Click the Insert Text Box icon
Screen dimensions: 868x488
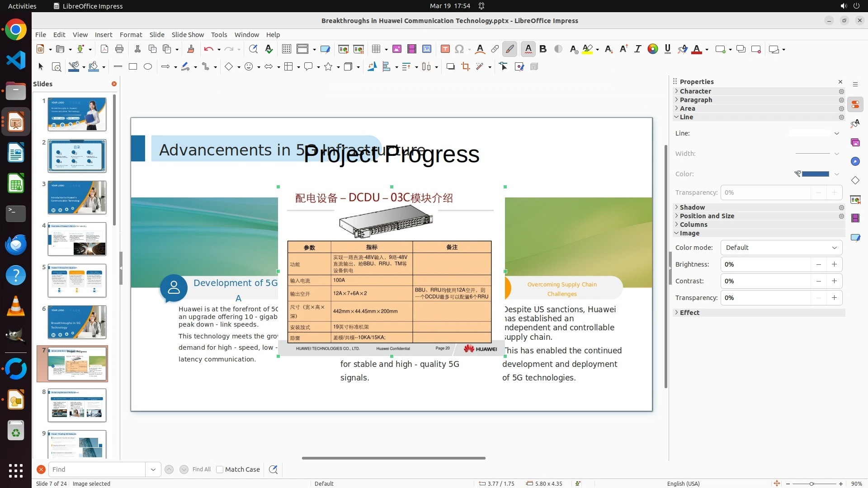click(x=445, y=49)
